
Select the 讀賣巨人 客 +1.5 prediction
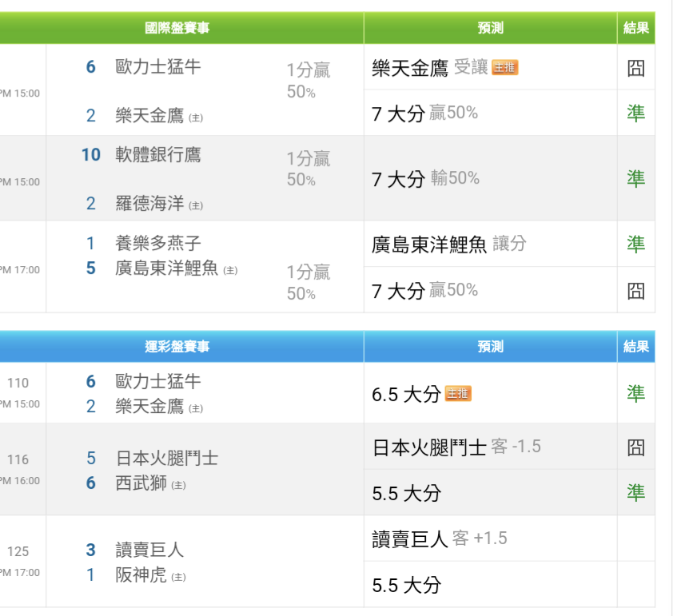click(x=439, y=539)
